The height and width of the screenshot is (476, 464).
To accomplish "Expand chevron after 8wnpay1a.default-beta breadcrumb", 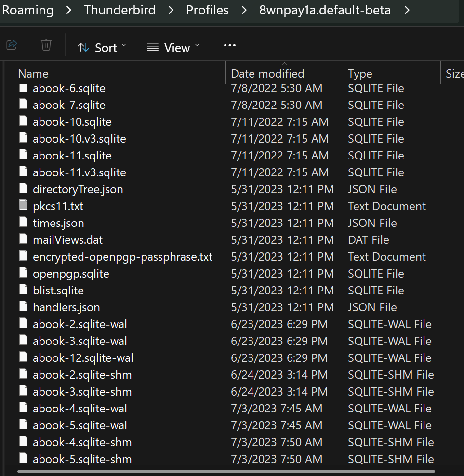I will [407, 10].
